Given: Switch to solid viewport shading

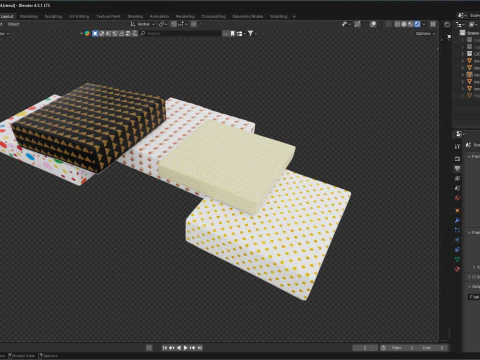Looking at the screenshot, I should (404, 24).
